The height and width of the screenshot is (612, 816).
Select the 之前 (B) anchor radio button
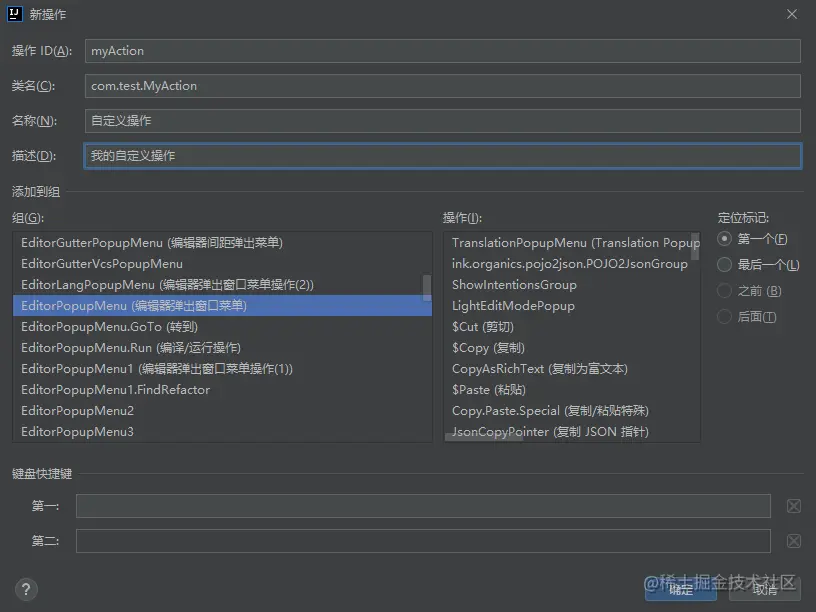pos(724,290)
